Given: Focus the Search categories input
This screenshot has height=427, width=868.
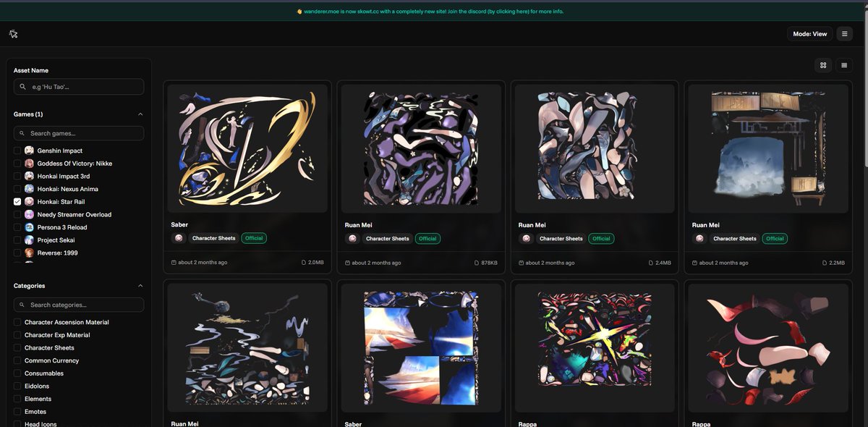Looking at the screenshot, I should (79, 305).
